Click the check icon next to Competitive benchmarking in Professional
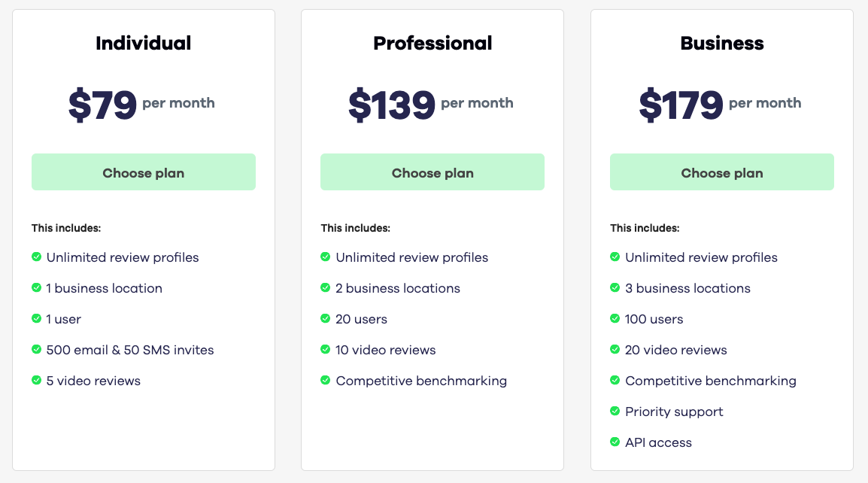Screen dimensions: 868x483 point(326,381)
